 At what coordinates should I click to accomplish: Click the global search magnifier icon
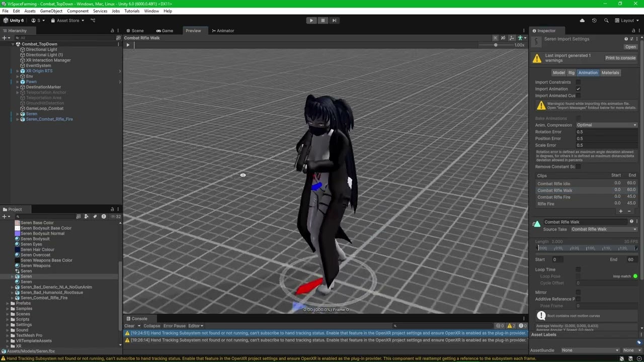[606, 21]
